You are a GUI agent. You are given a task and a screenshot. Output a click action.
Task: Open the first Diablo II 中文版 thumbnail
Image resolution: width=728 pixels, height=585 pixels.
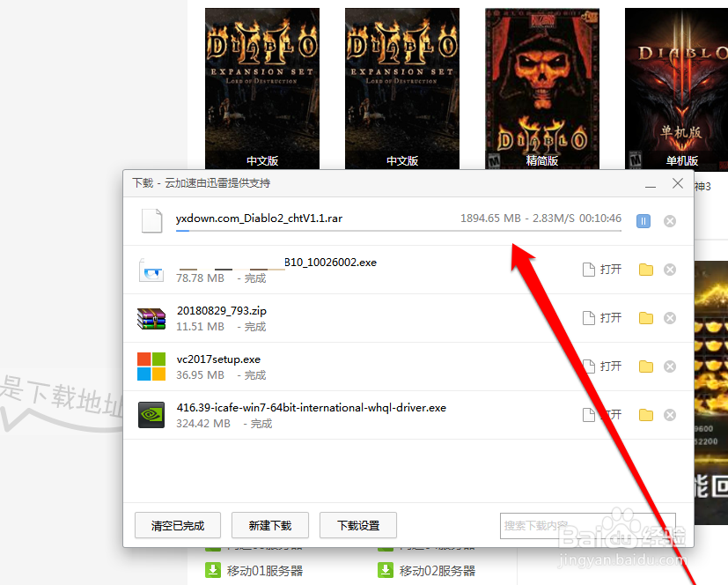coord(262,88)
